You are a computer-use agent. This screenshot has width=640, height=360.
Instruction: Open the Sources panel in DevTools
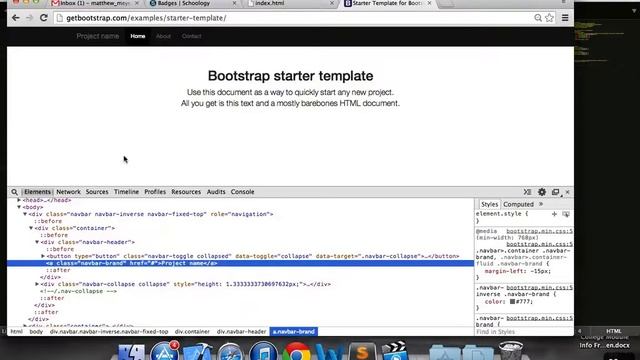97,192
